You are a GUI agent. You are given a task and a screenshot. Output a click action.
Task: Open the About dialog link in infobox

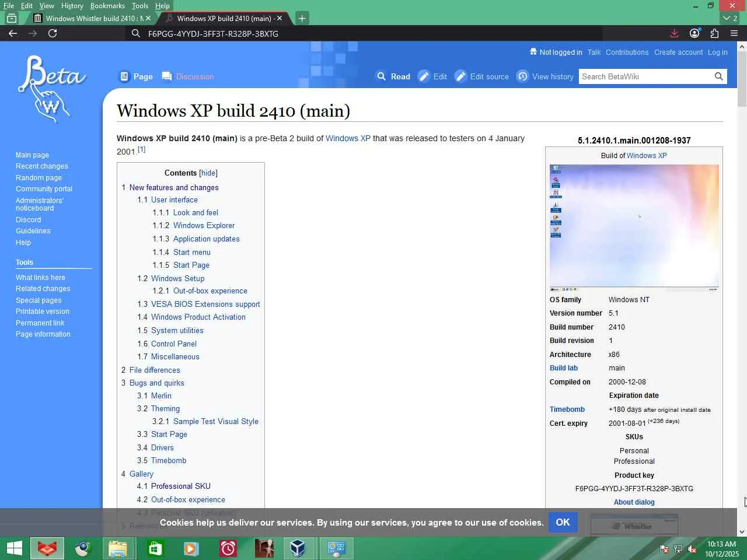(634, 502)
